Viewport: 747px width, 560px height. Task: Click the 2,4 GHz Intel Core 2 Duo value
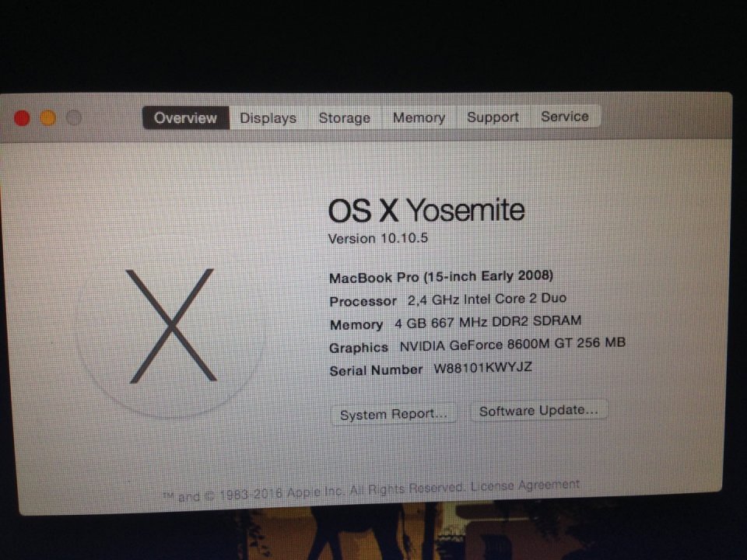(487, 299)
